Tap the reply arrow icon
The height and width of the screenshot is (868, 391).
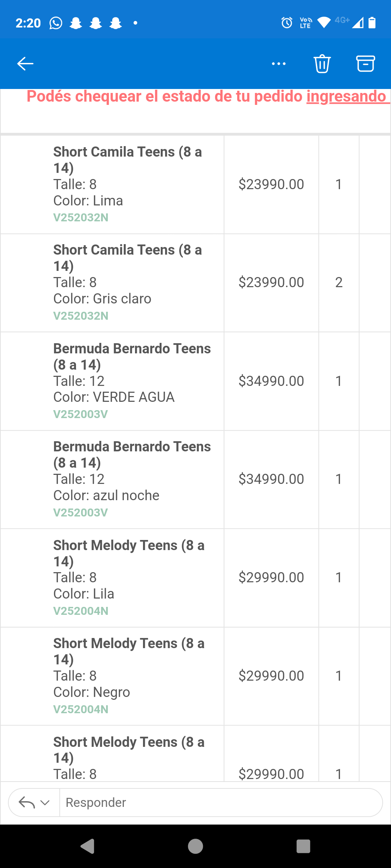(27, 803)
